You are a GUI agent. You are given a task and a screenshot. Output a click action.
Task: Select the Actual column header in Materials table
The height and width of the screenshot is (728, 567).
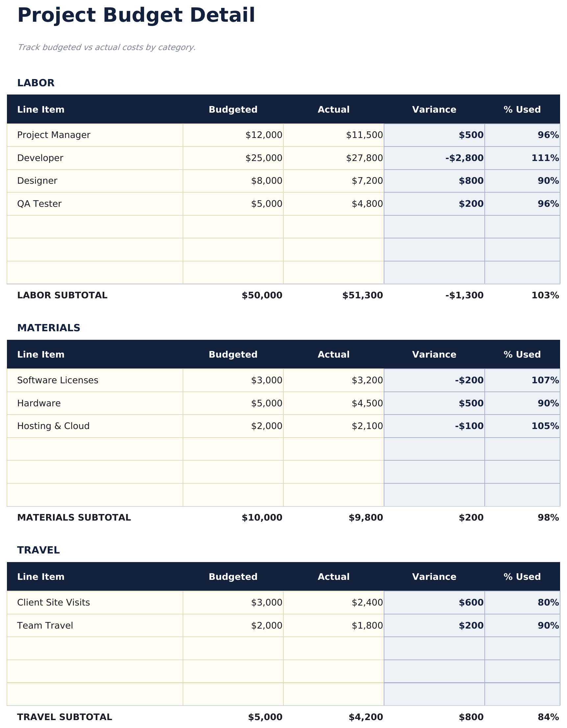click(x=333, y=355)
